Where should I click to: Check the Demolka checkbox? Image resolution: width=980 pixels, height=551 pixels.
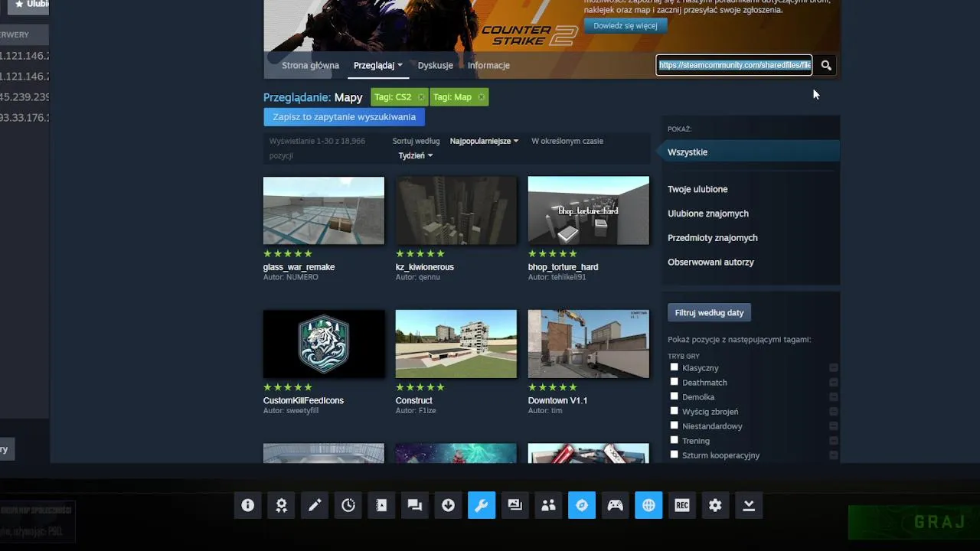point(675,396)
